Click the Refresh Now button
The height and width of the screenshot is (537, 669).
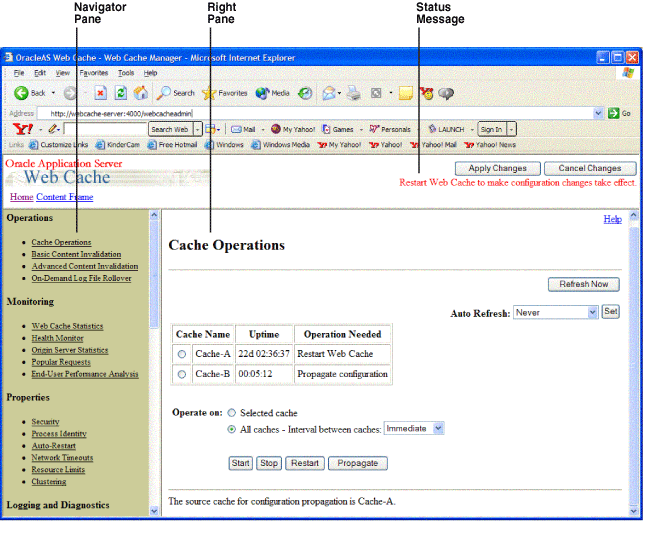click(x=584, y=284)
